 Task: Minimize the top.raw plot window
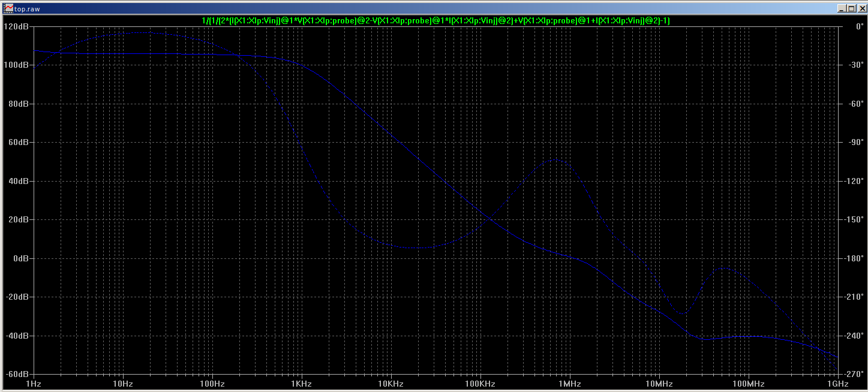coord(843,9)
